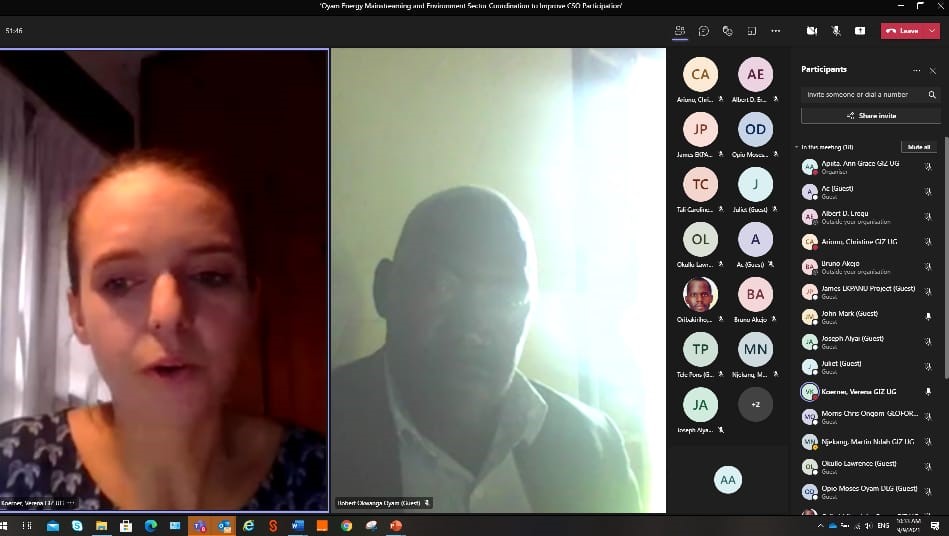
Task: Toggle the microphone mute button
Action: coord(836,31)
